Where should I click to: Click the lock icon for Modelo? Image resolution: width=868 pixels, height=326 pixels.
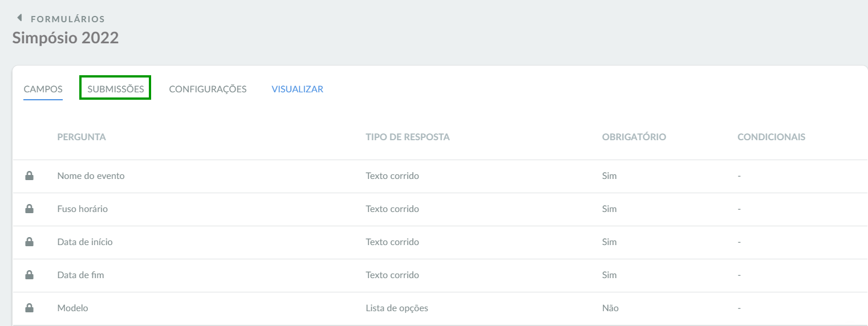point(30,308)
